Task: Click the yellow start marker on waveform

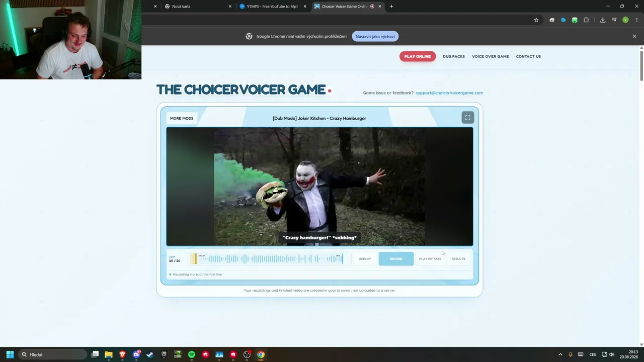Action: pyautogui.click(x=194, y=259)
